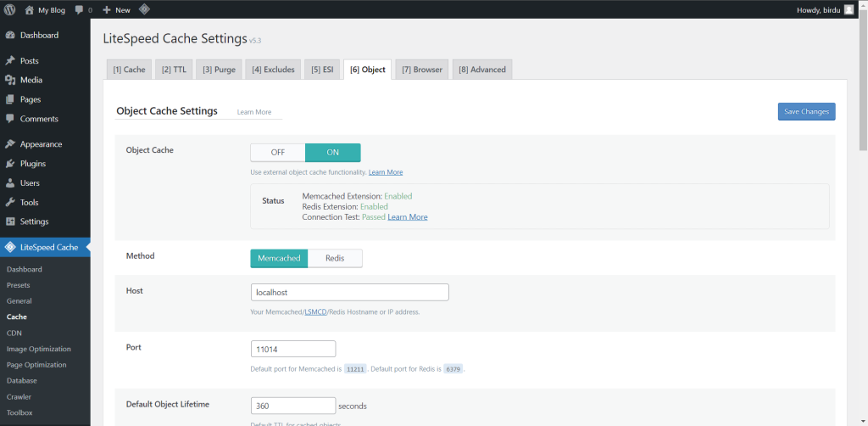
Task: Click the user avatar icon
Action: pyautogui.click(x=849, y=9)
